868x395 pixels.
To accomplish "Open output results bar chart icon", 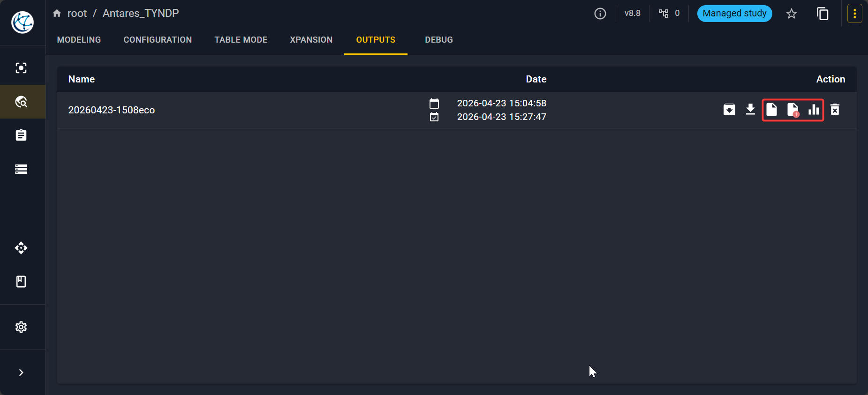I will point(814,110).
